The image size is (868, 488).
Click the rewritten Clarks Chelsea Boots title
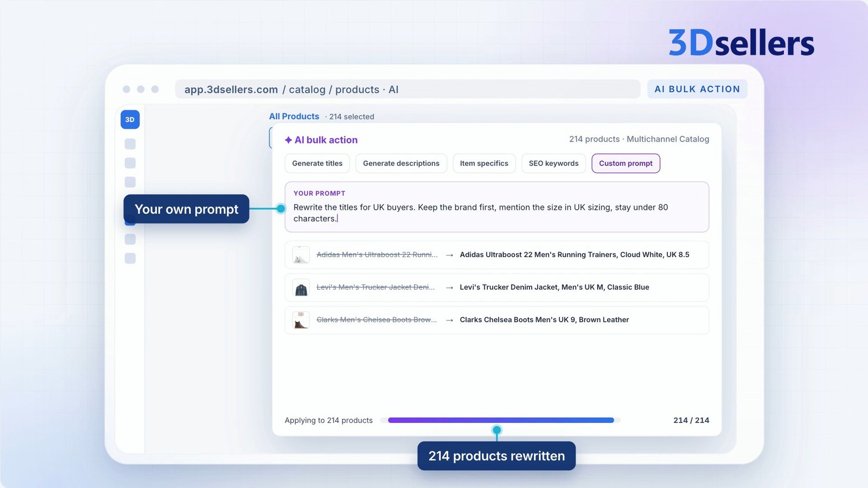[544, 320]
